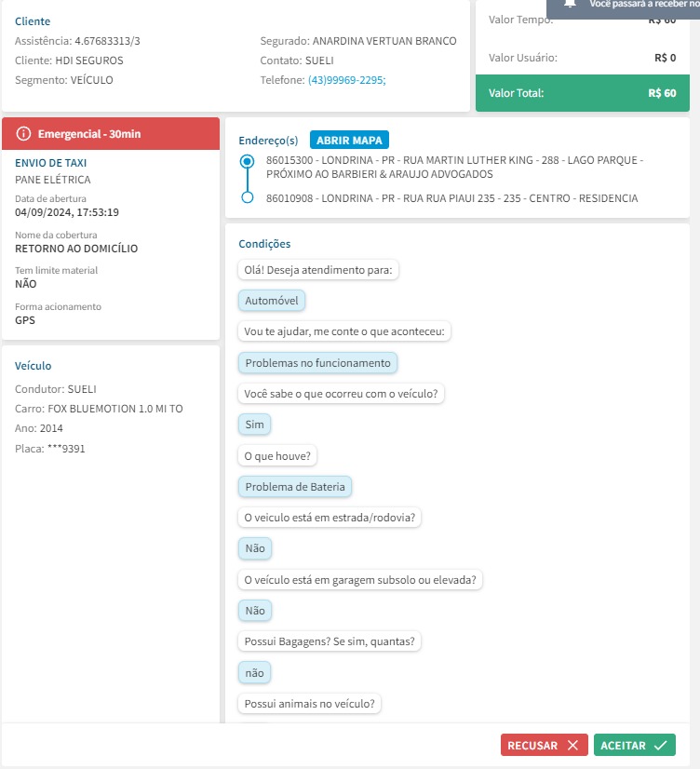Click the Não answer under the estrada/rodovia question
This screenshot has width=700, height=769.
click(x=254, y=548)
